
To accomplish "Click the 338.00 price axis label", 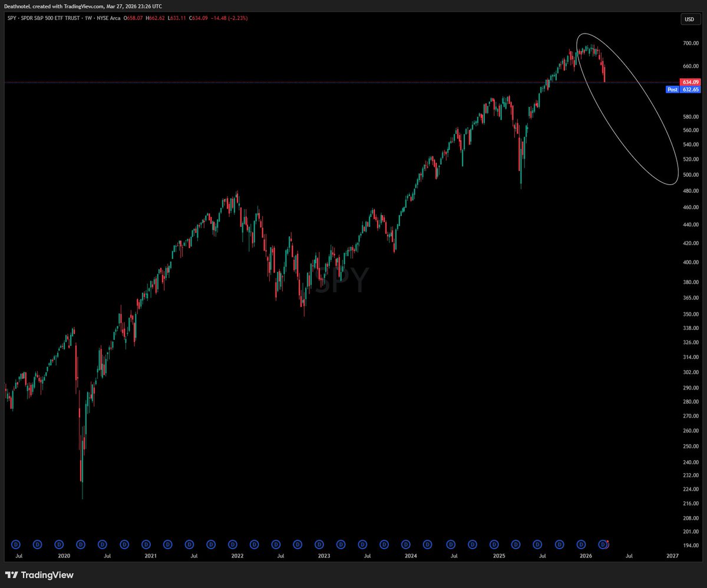I will (x=691, y=328).
